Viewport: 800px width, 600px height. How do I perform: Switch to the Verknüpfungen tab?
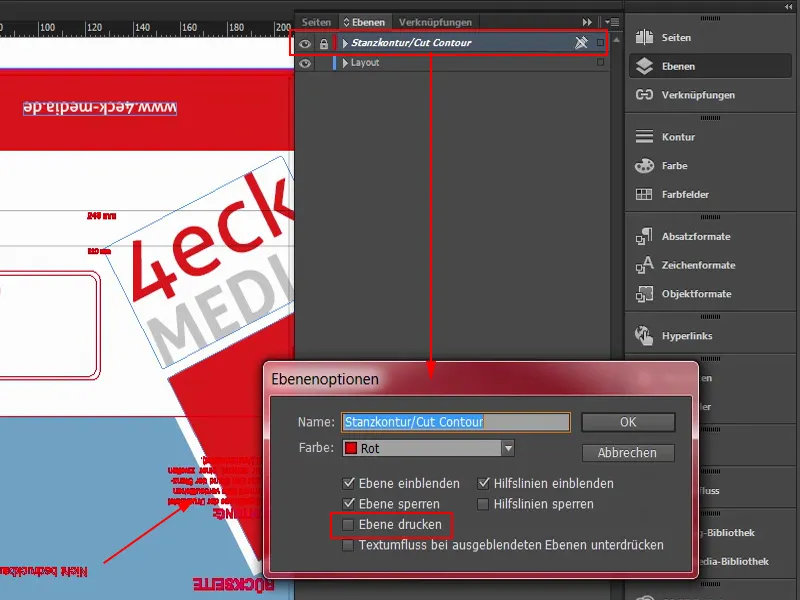(x=435, y=22)
